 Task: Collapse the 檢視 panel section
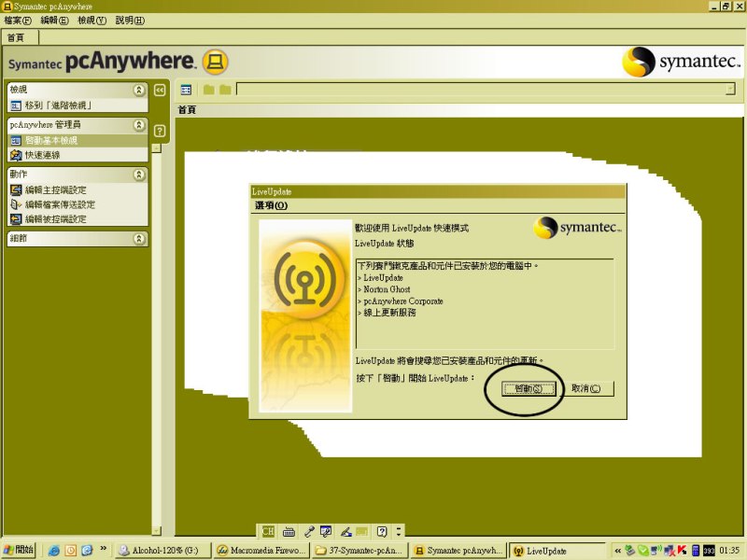(x=138, y=90)
